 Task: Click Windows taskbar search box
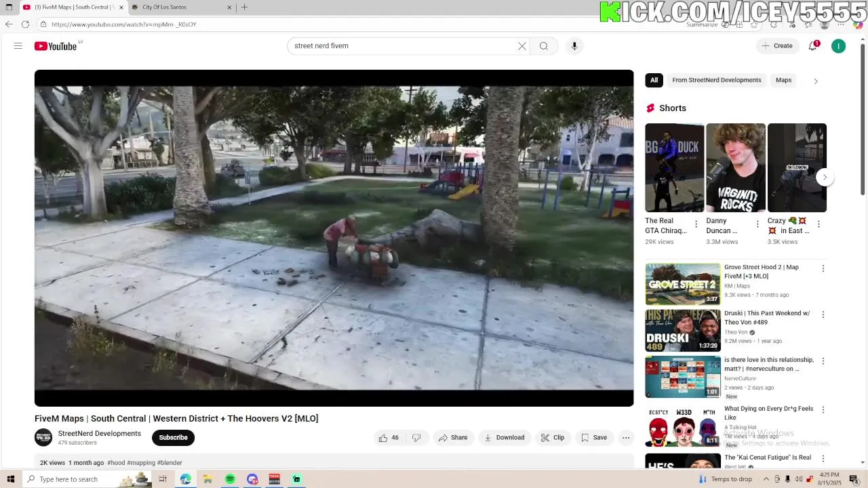[87, 479]
